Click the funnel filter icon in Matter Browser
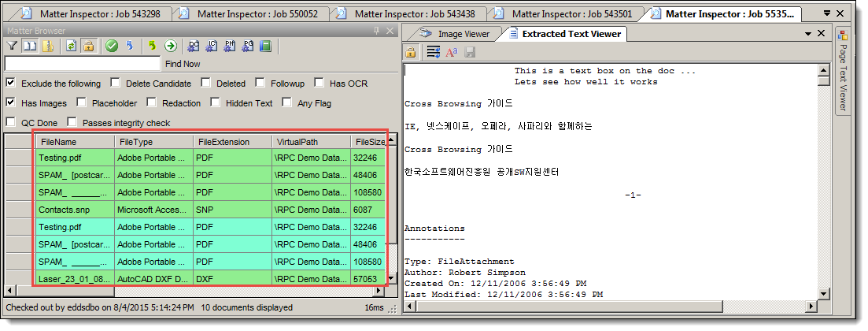Screen dimensions: 868x331 tap(12, 46)
